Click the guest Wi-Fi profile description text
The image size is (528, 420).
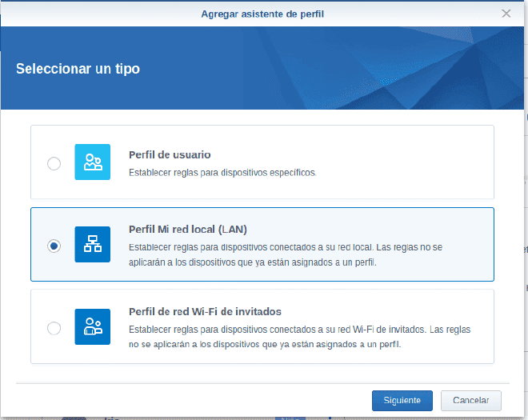(300, 337)
